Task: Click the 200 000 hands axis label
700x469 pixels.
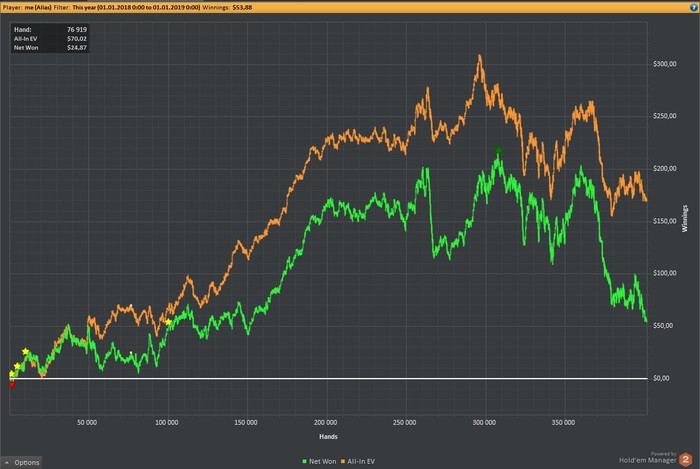Action: [x=325, y=423]
